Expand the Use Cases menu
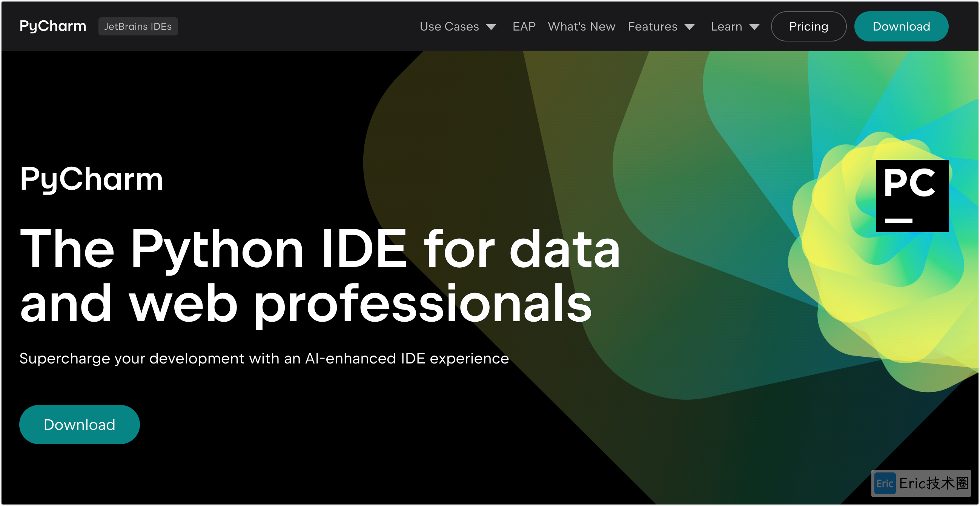 [458, 26]
